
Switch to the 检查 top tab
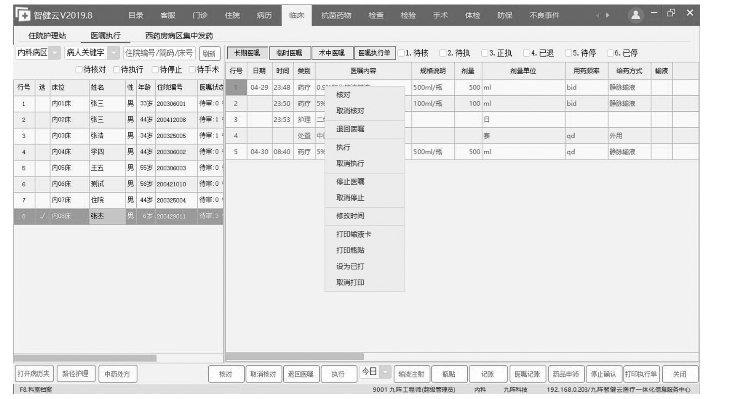coord(376,15)
